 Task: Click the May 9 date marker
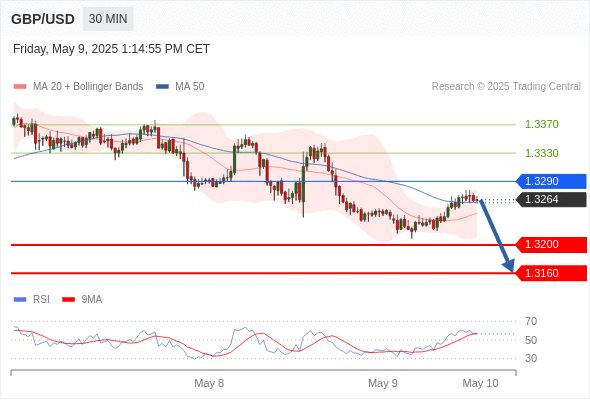point(383,383)
